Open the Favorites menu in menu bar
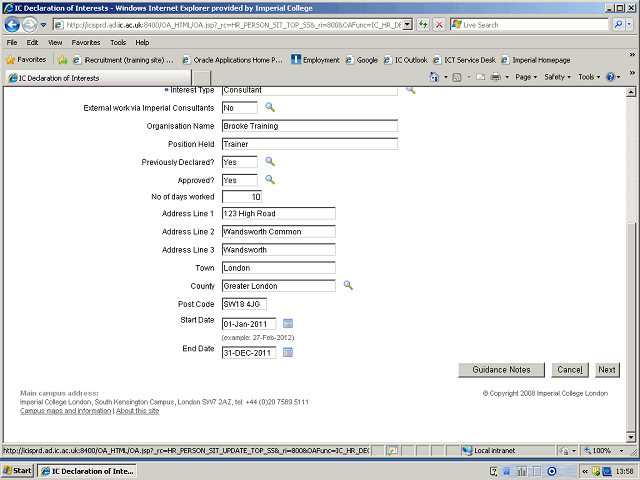Viewport: 640px width, 480px height. tap(85, 43)
